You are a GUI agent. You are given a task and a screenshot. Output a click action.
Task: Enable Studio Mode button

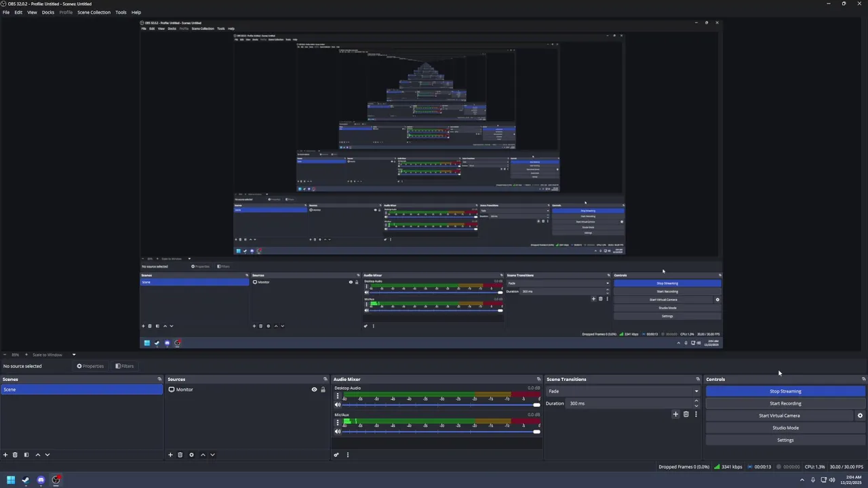(x=785, y=428)
